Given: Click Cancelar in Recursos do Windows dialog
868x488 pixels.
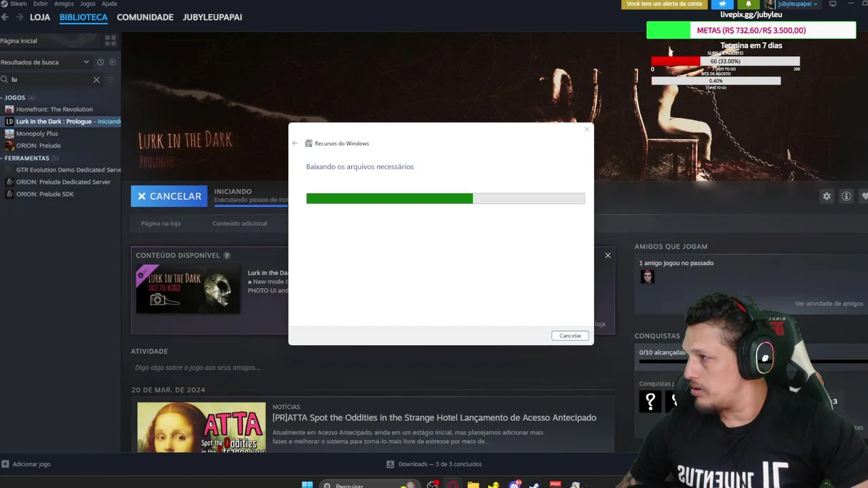Looking at the screenshot, I should (570, 335).
